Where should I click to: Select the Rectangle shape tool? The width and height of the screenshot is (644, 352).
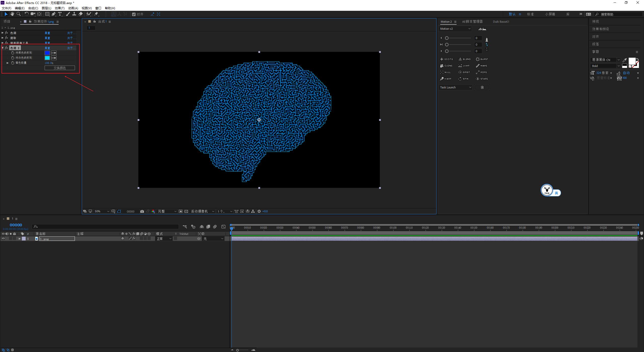(47, 14)
